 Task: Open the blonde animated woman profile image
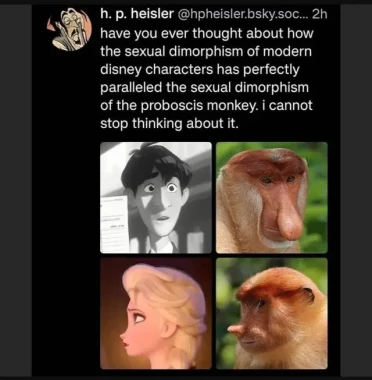pyautogui.click(x=156, y=313)
